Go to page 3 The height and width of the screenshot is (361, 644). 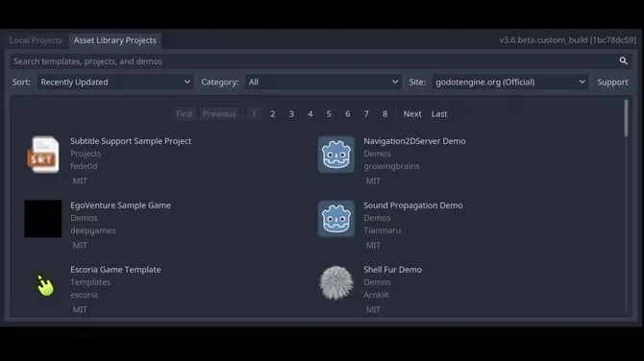point(291,114)
